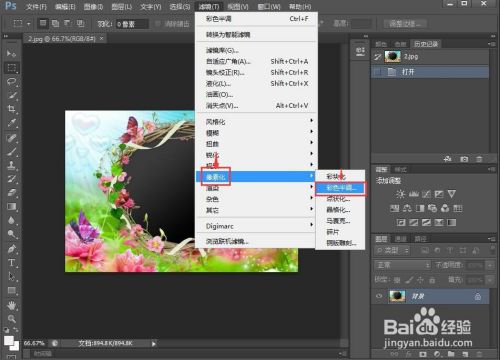500x360 pixels.
Task: Choose 滤镜库(G)... in filter menu
Action: pyautogui.click(x=256, y=50)
